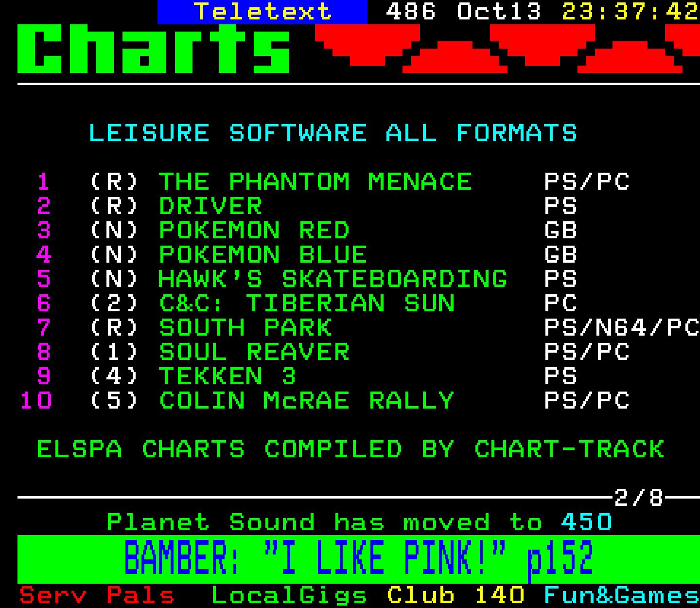Click the 2/8 subpage indicator
The width and height of the screenshot is (700, 608).
639,498
